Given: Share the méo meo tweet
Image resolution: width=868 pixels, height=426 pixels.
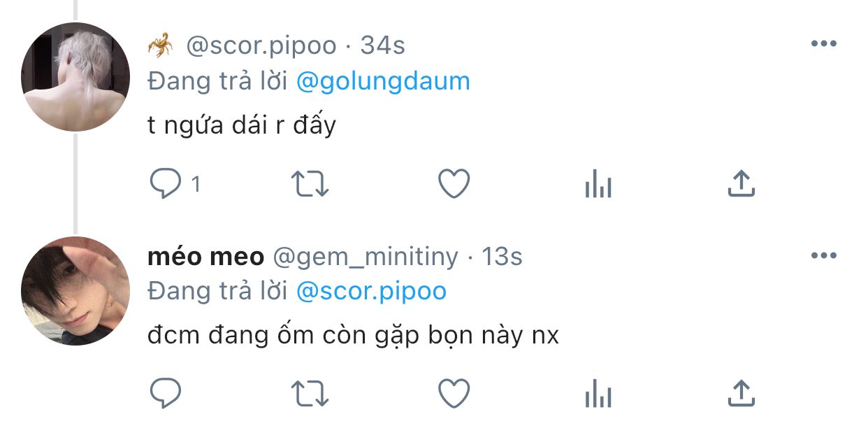Looking at the screenshot, I should point(741,394).
